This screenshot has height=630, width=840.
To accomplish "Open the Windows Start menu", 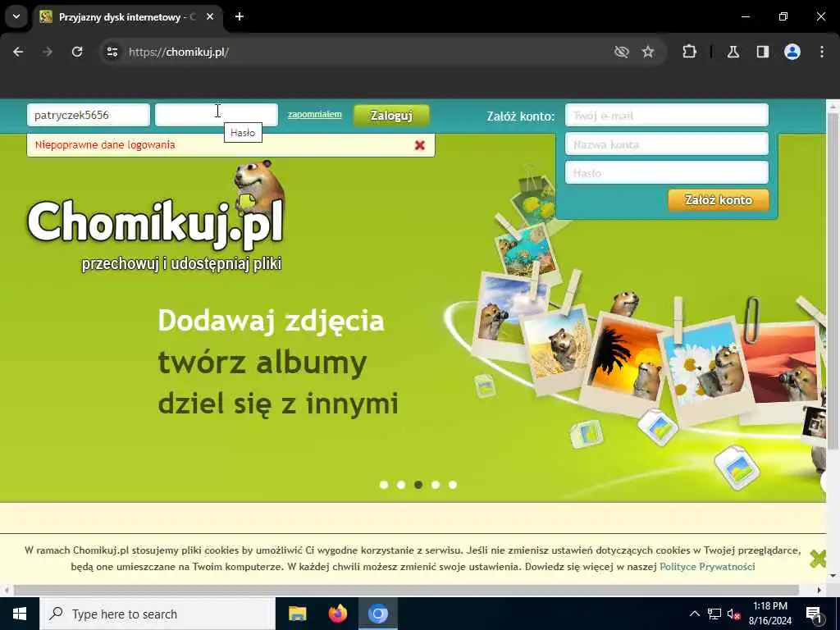I will [x=20, y=614].
